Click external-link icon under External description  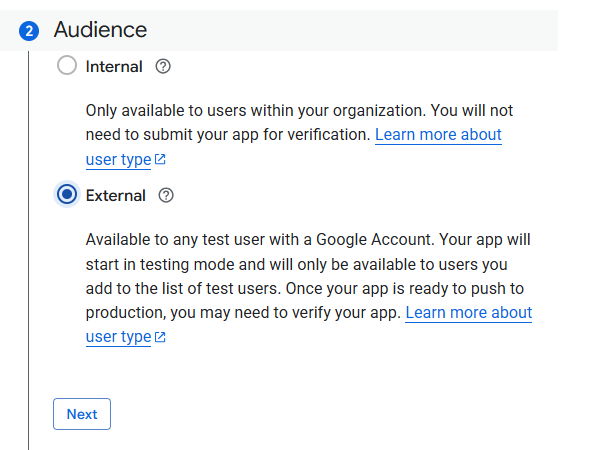click(x=160, y=337)
